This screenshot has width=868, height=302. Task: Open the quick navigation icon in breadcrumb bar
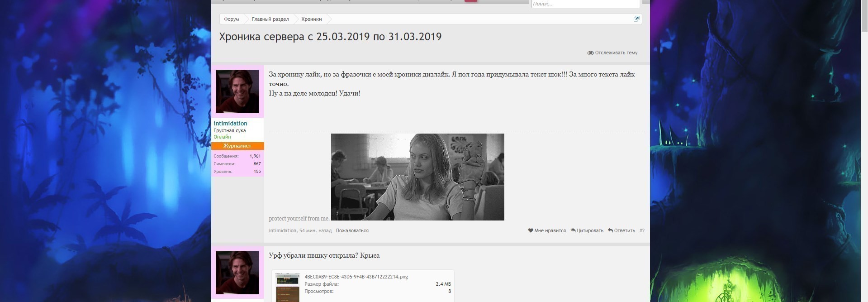click(x=636, y=19)
